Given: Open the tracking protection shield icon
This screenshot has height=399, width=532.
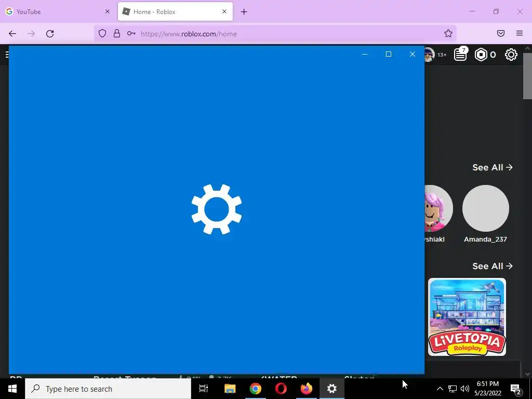Looking at the screenshot, I should 102,33.
